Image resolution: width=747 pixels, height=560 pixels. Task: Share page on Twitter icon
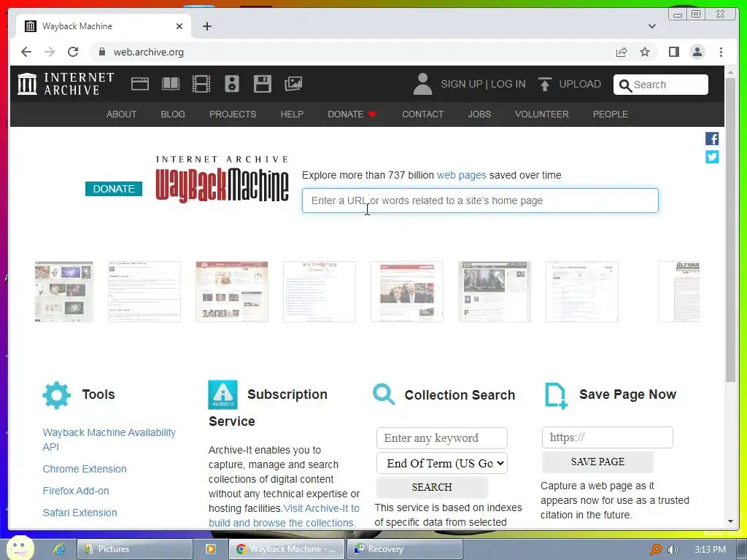712,157
